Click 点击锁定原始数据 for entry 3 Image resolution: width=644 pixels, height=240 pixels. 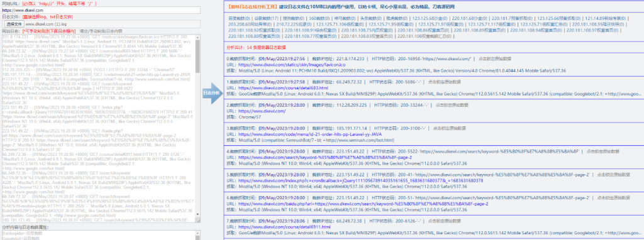point(450,128)
